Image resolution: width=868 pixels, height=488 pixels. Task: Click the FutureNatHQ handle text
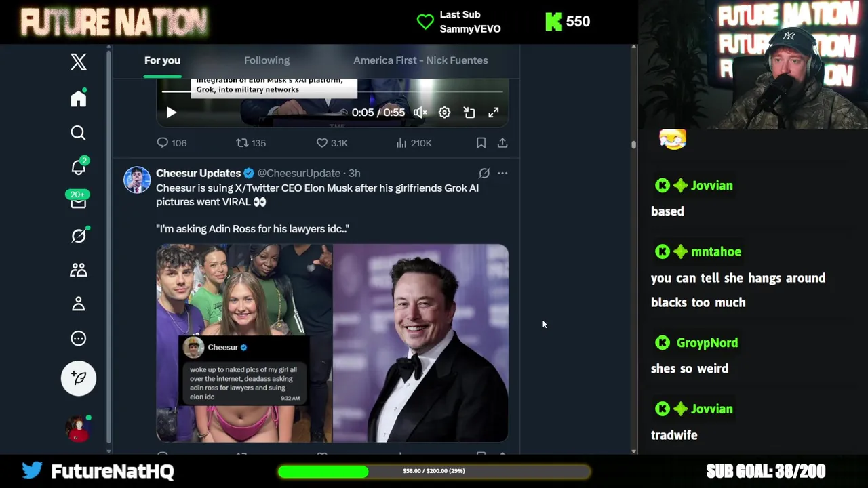coord(113,471)
